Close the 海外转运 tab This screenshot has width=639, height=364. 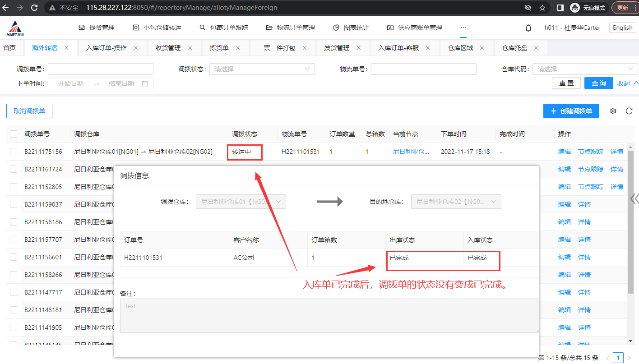[x=66, y=48]
